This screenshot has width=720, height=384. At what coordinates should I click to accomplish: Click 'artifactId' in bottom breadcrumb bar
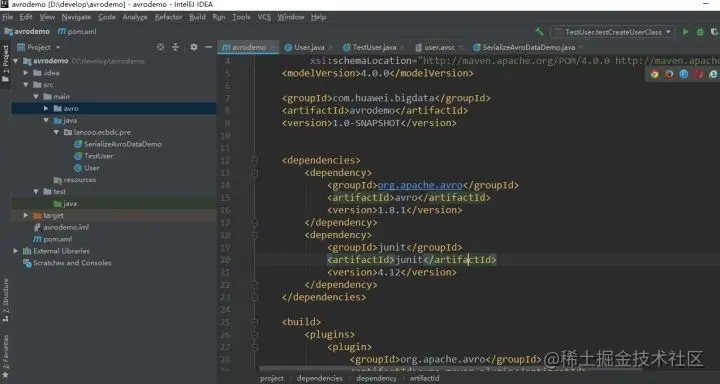coord(424,378)
